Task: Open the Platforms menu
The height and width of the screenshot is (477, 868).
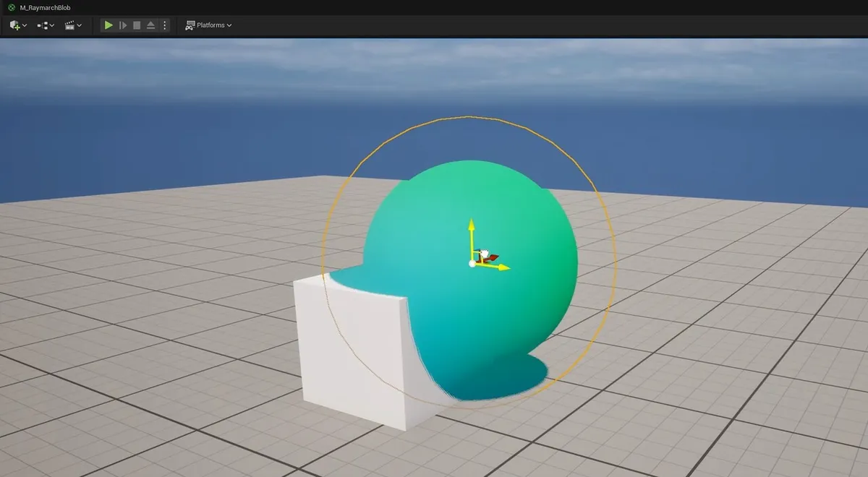Action: (x=210, y=25)
